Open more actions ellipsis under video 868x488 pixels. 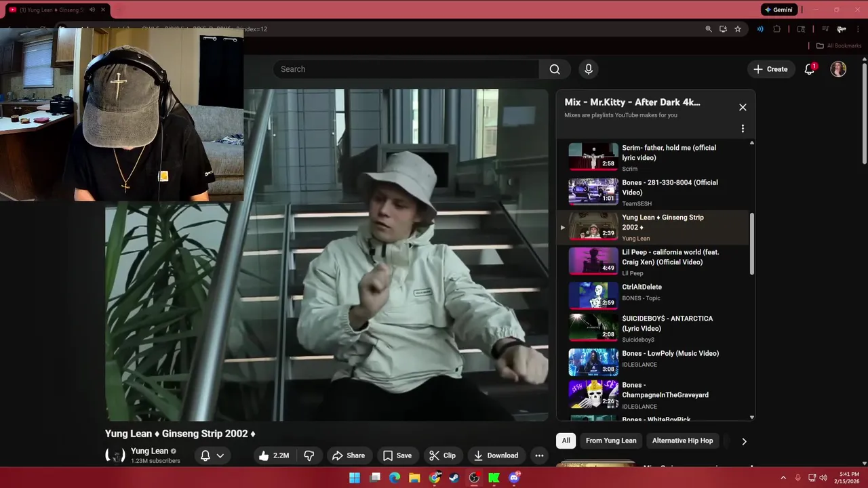pyautogui.click(x=539, y=455)
